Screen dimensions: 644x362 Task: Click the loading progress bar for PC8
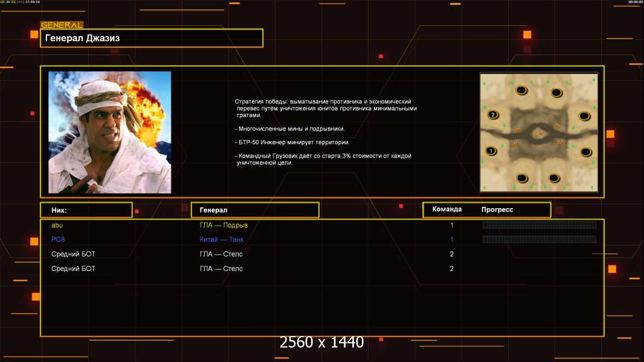pyautogui.click(x=539, y=240)
